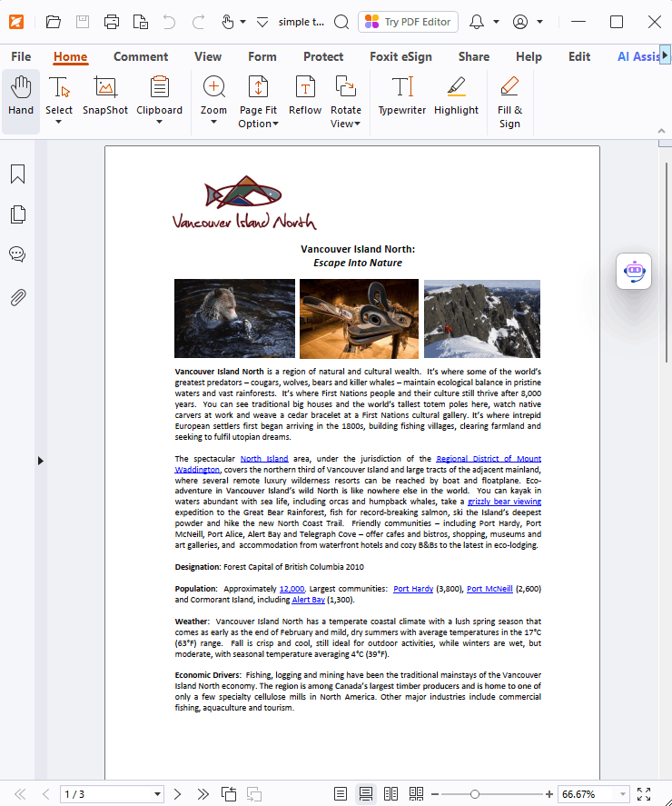Click the touch mode hand icon
Screen dimensions: 672x806
point(228,22)
